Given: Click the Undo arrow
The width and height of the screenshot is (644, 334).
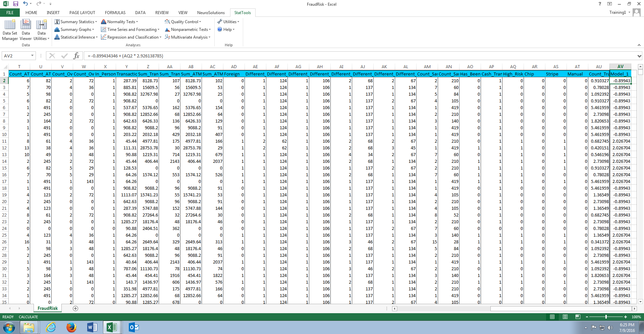Looking at the screenshot, I should [x=25, y=4].
